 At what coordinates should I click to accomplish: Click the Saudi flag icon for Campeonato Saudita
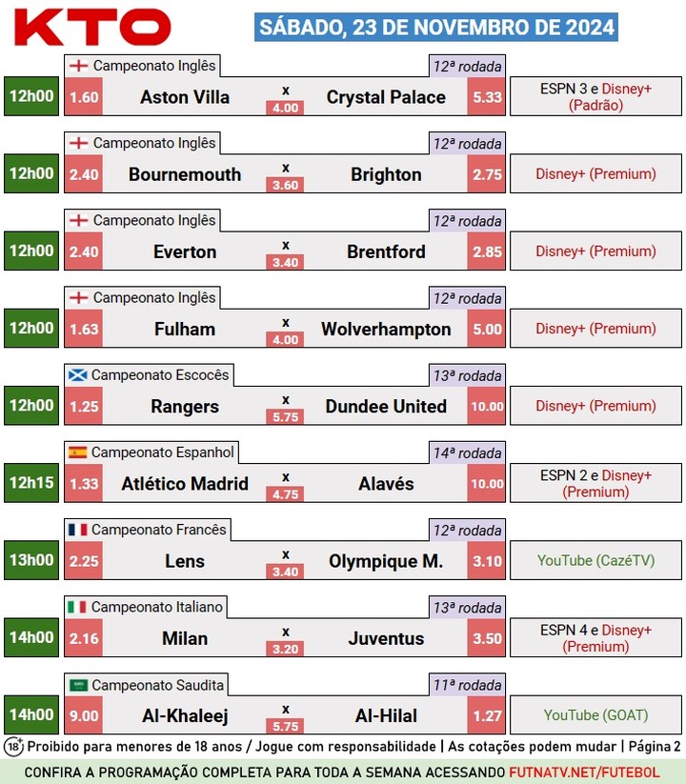[x=78, y=685]
